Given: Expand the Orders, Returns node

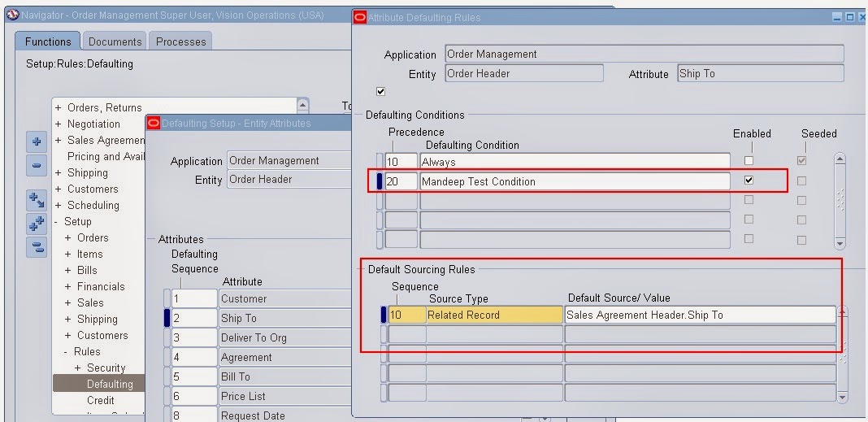Looking at the screenshot, I should 58,108.
